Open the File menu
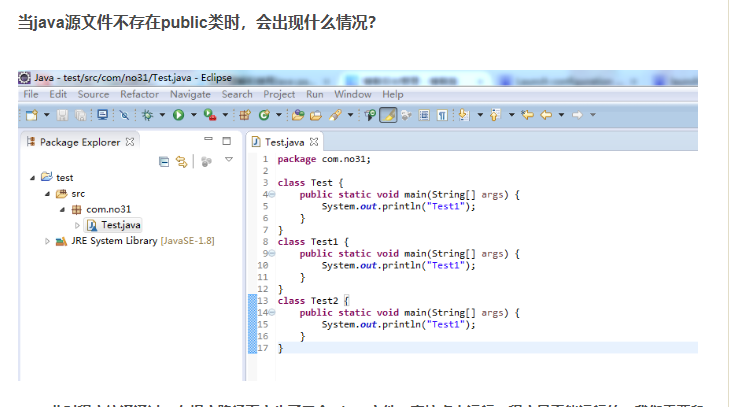The width and height of the screenshot is (729, 407). click(31, 94)
